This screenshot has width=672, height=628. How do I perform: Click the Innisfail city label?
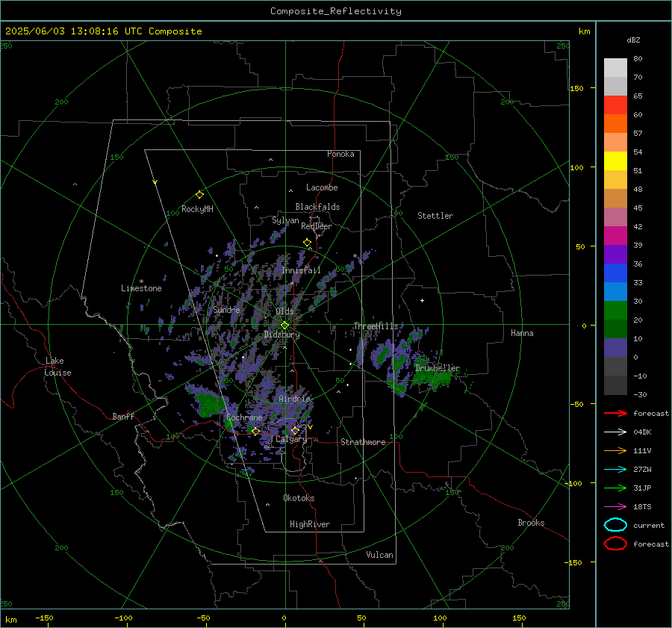click(x=301, y=270)
